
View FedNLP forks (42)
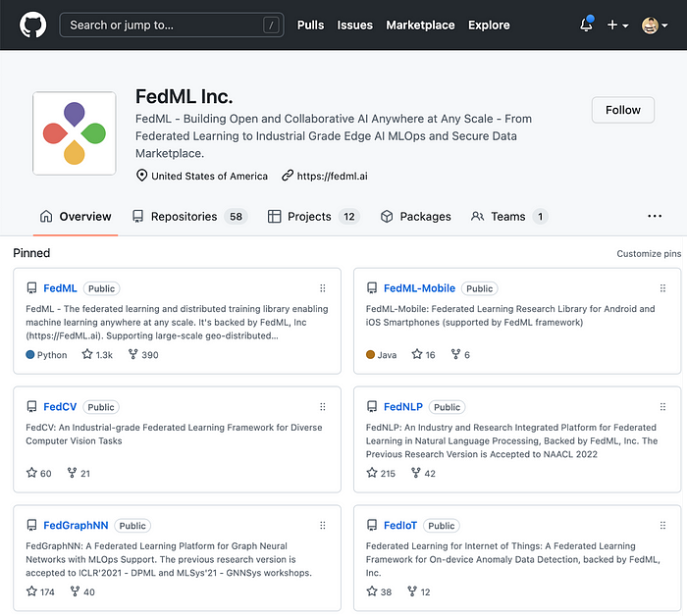(x=423, y=473)
